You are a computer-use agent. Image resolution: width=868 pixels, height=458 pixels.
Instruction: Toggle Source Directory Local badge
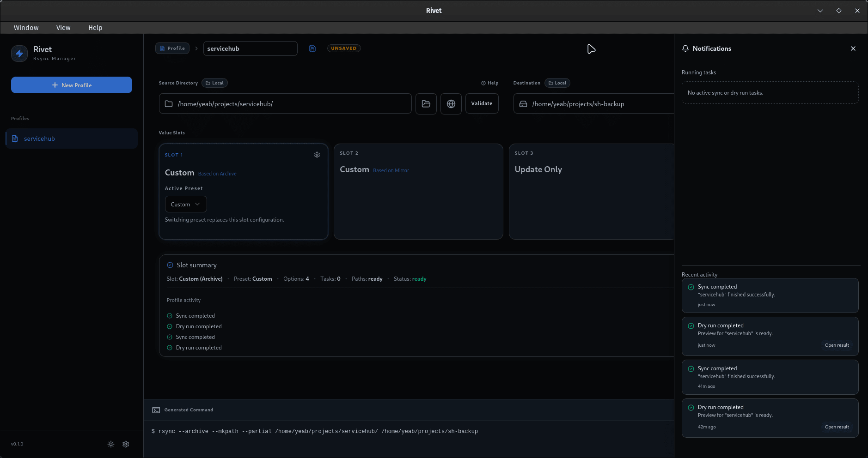(x=214, y=83)
